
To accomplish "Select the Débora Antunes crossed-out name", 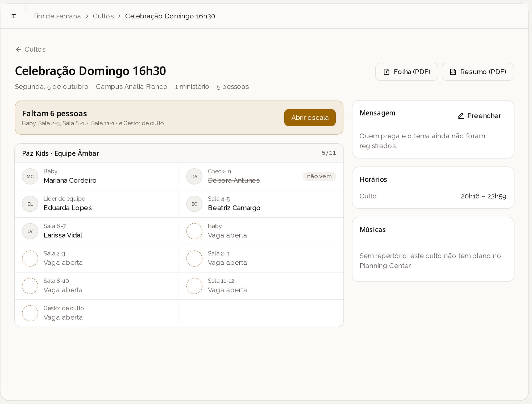I will [234, 181].
